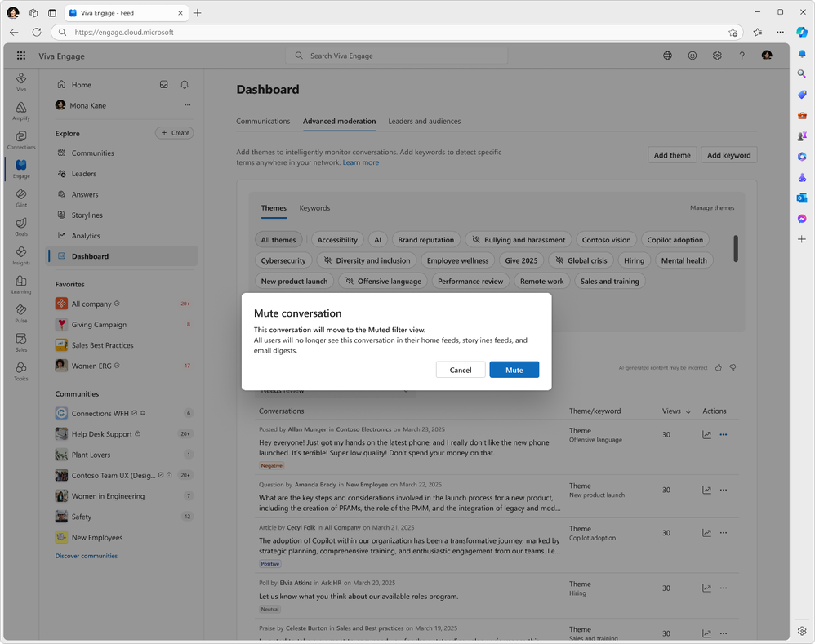Toggle the Offensive language theme chip
This screenshot has width=815, height=644.
tap(383, 282)
